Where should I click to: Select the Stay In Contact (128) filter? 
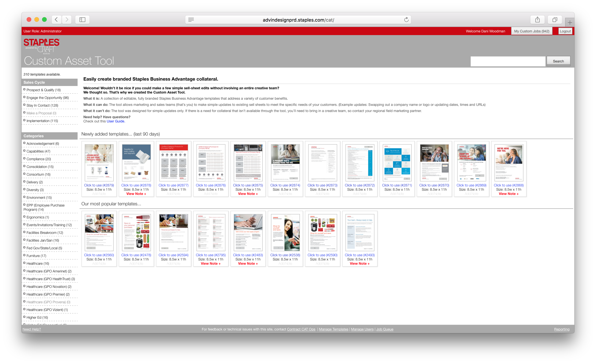[x=42, y=105]
